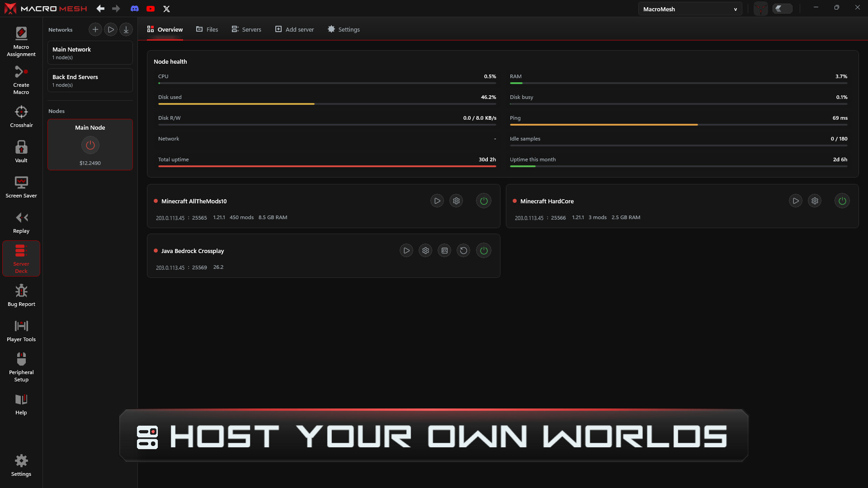Open settings gear for Minecraft HardCore
This screenshot has width=868, height=488.
coord(815,201)
